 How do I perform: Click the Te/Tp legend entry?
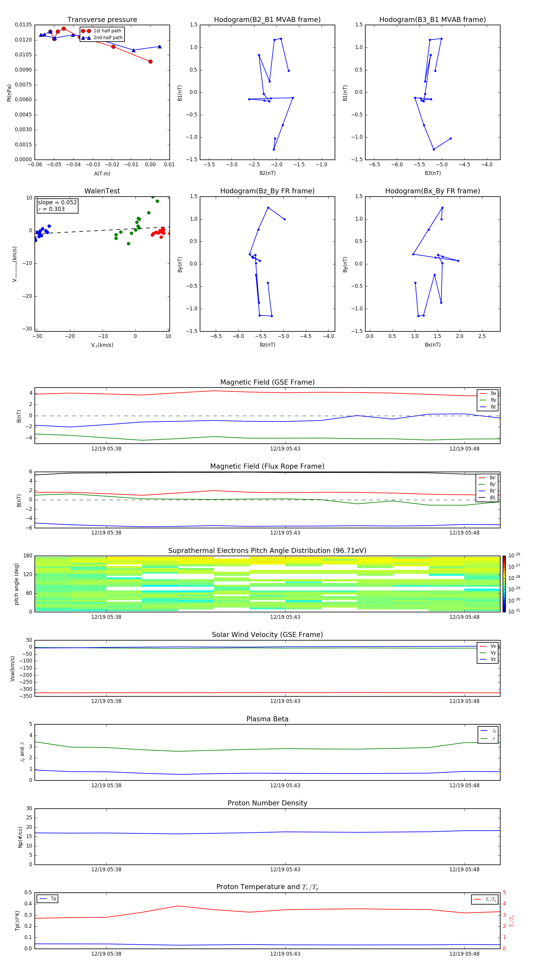(485, 899)
